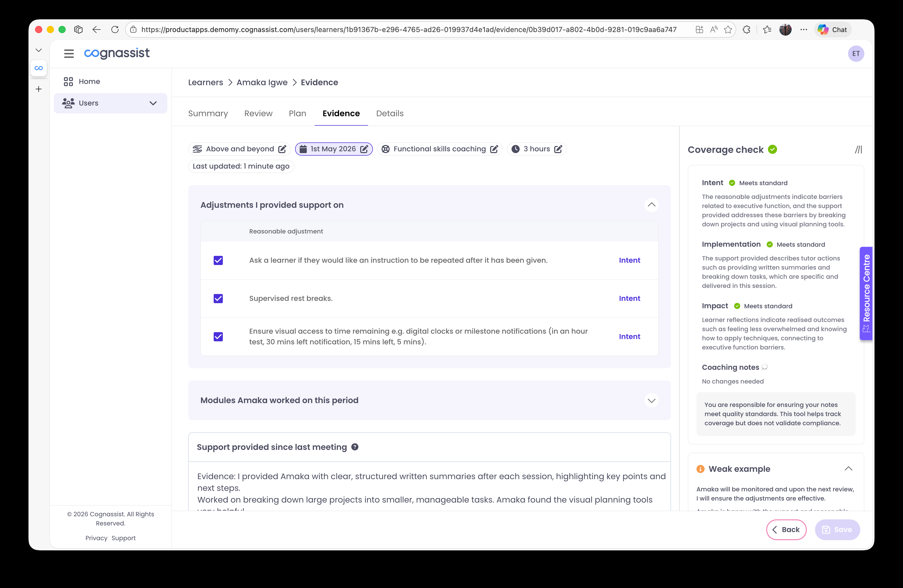Image resolution: width=903 pixels, height=588 pixels.
Task: Open the ET profile avatar menu
Action: pyautogui.click(x=856, y=53)
